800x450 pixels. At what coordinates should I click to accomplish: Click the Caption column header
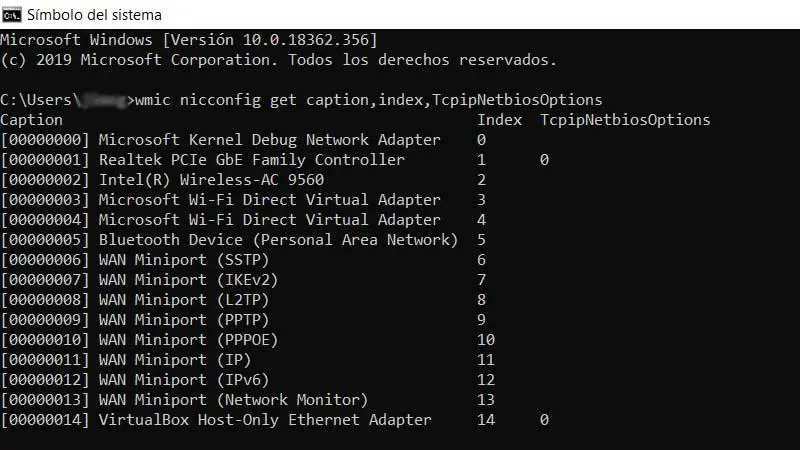31,120
